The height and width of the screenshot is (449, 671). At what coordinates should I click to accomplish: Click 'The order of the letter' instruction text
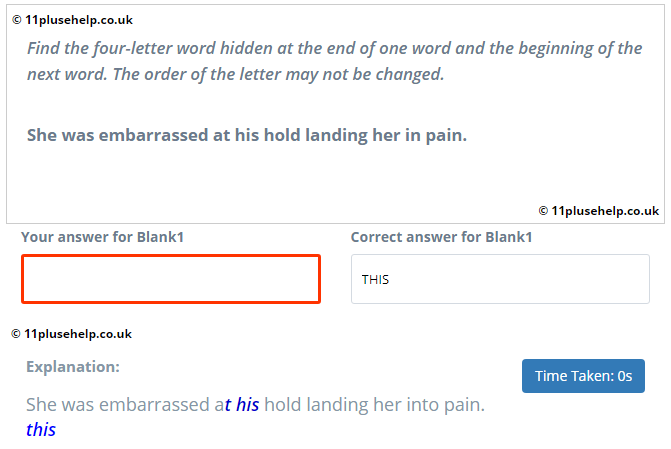(197, 74)
